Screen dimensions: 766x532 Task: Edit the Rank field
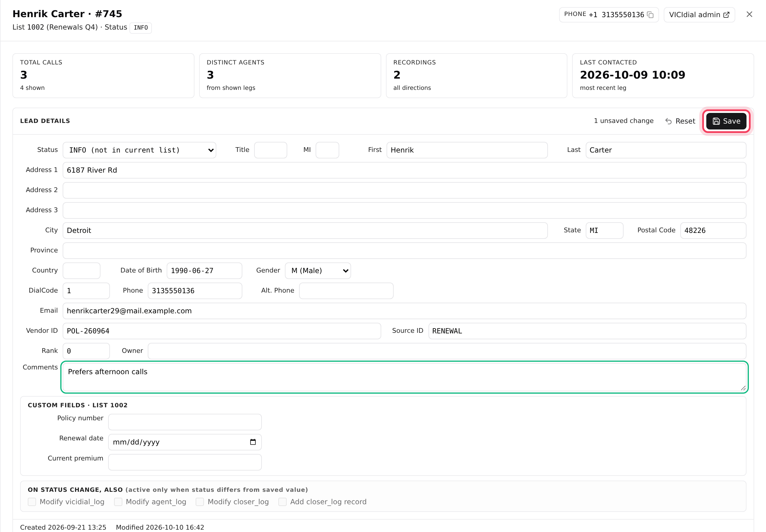coord(86,351)
